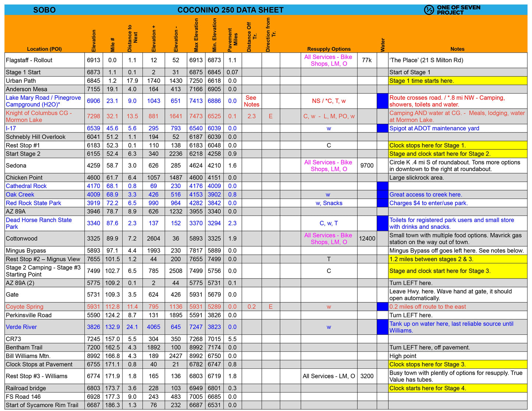Image resolution: width=532 pixels, height=411 pixels.
Task: Select the water icon beside I-17
Action: click(x=383, y=128)
